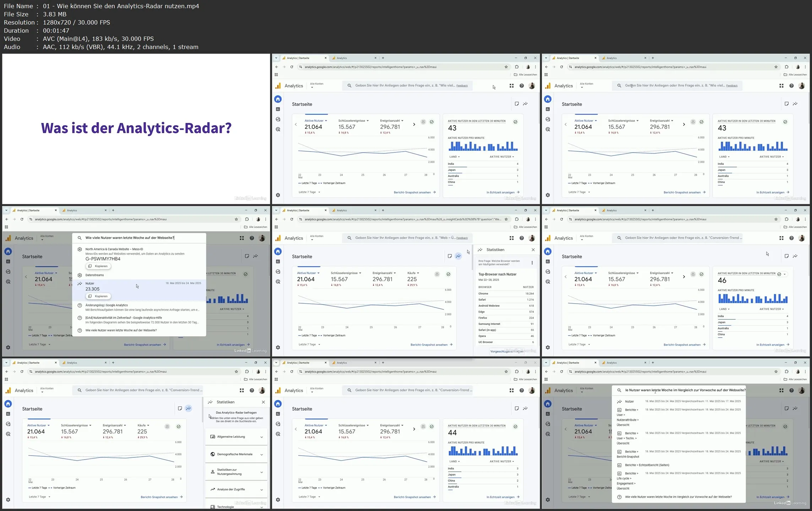Click the Samsung Internet row showing 91
The width and height of the screenshot is (812, 511).
point(506,324)
